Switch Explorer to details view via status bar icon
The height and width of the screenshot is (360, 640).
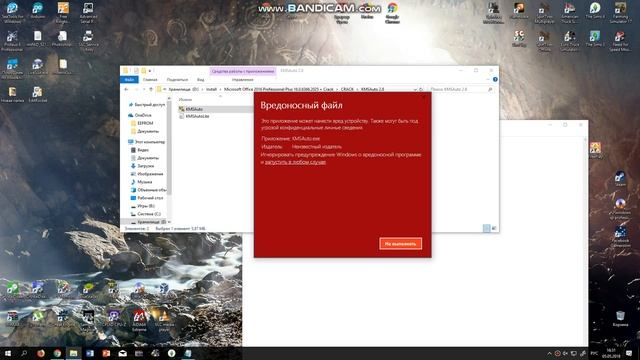click(486, 228)
